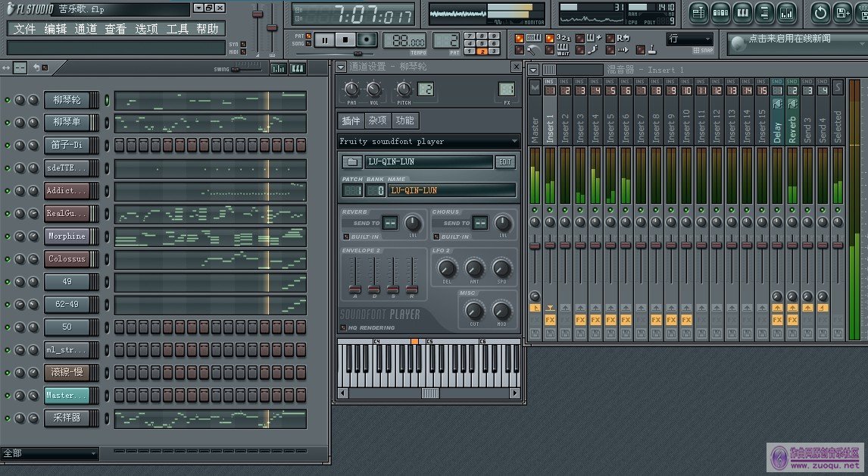Select pattern 7 on numeric pad
The width and height of the screenshot is (868, 476).
470,36
